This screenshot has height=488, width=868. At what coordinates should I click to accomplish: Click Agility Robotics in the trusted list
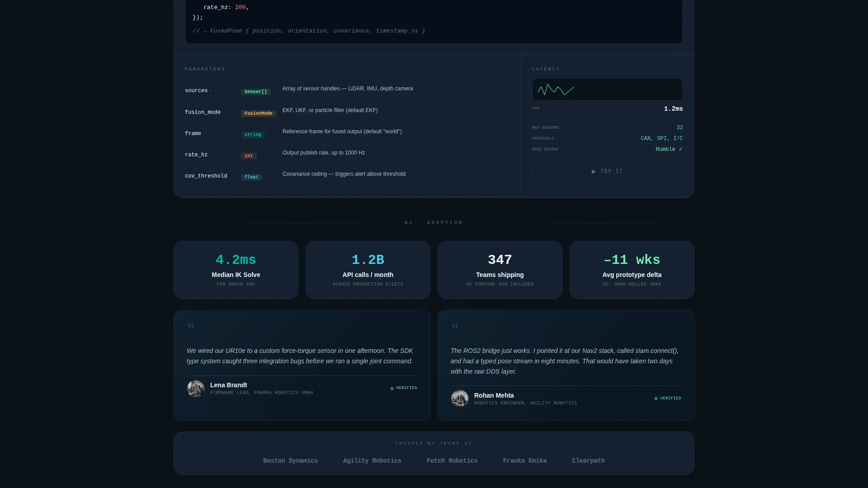pyautogui.click(x=372, y=461)
